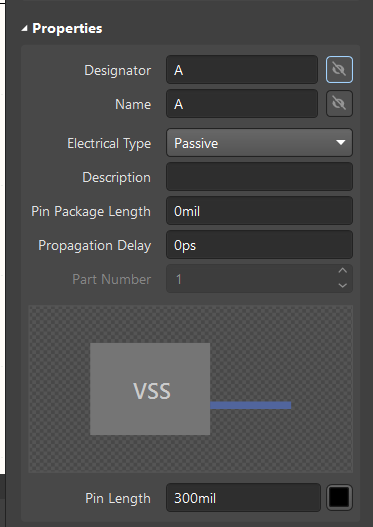Decrease Part Number with down arrow
The image size is (373, 527).
tap(342, 286)
